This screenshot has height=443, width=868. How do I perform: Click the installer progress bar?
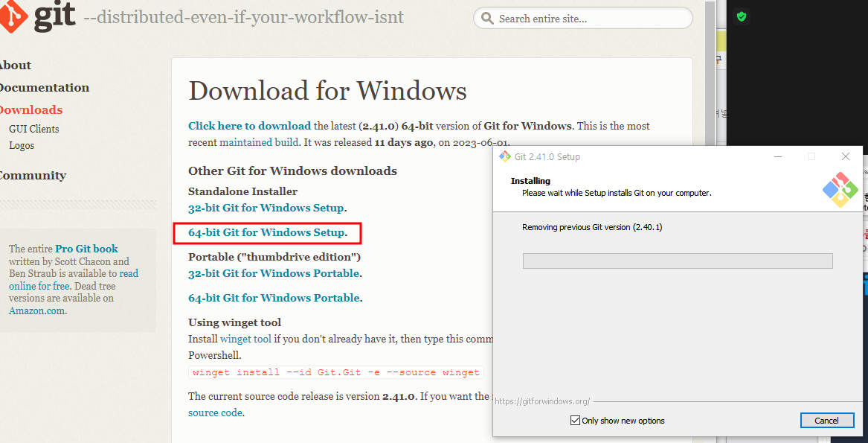[678, 261]
